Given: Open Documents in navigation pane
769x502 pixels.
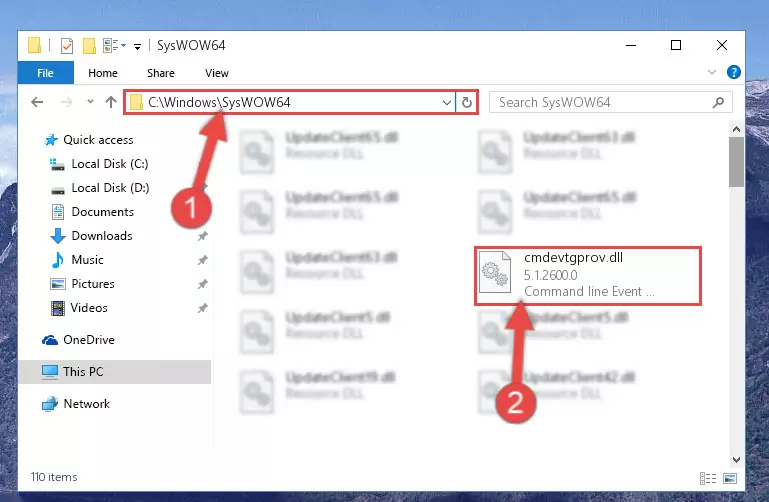Looking at the screenshot, I should click(103, 212).
